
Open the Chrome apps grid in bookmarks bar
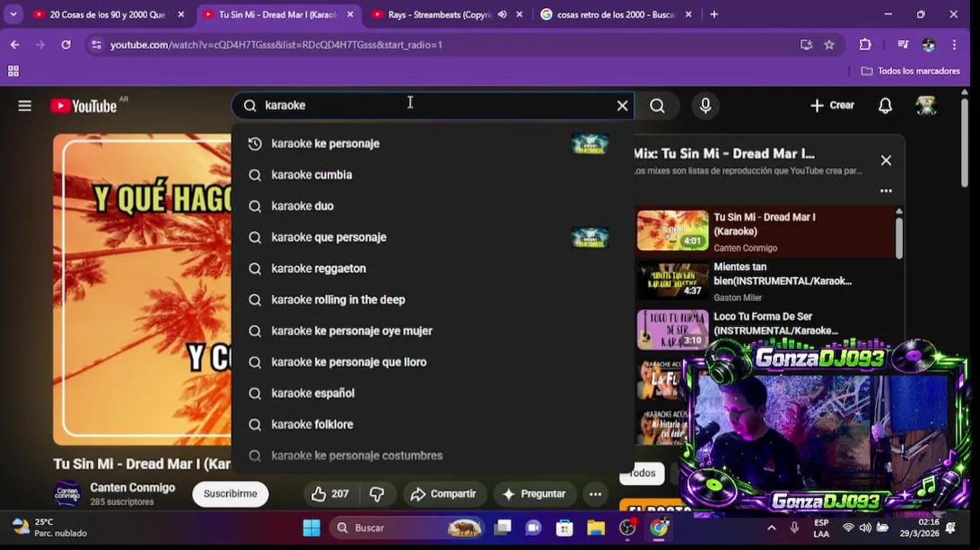click(x=13, y=71)
